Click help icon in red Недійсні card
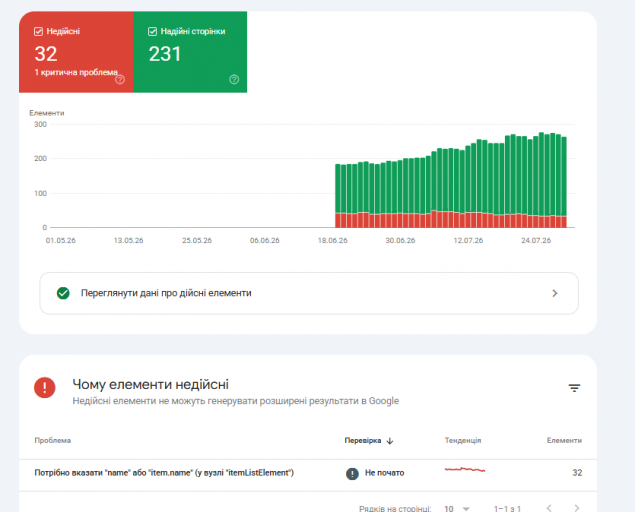 point(120,79)
